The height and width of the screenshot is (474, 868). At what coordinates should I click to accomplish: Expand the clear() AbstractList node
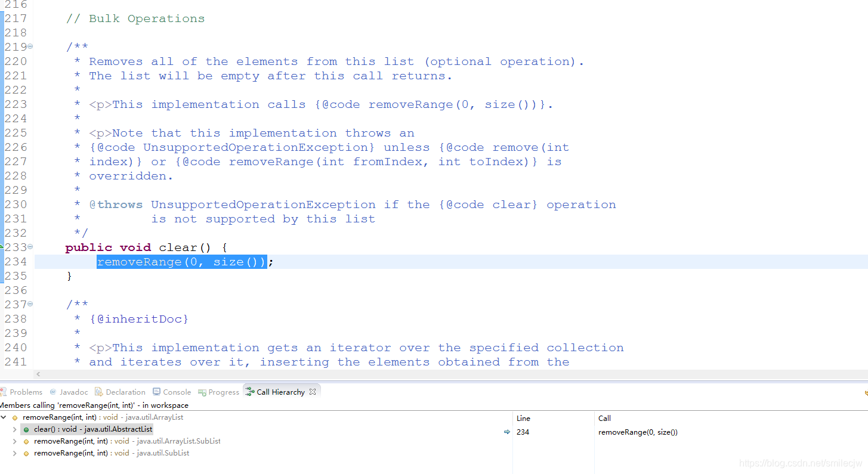[x=15, y=429]
